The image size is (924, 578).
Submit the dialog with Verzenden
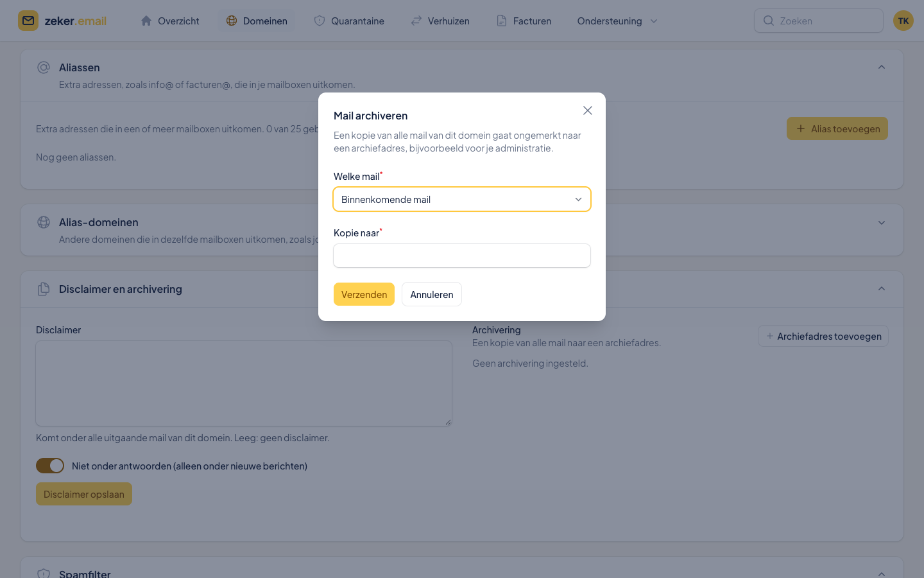pyautogui.click(x=364, y=294)
